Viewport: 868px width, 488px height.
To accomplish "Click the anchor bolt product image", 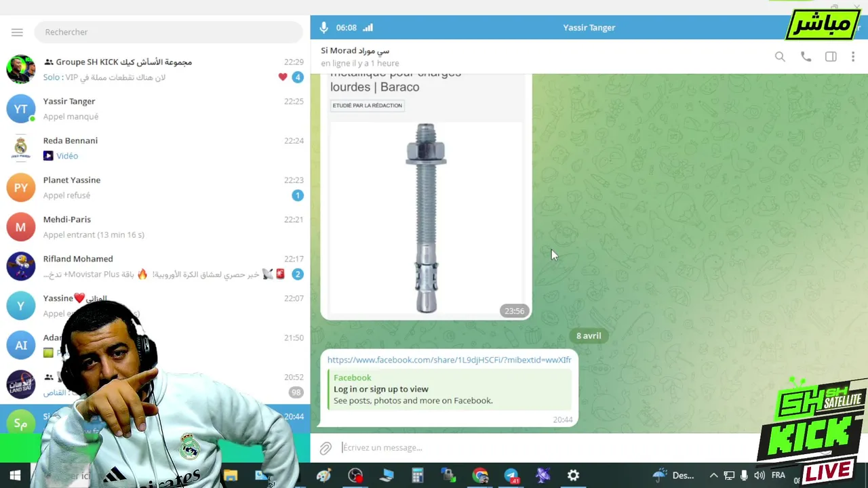I will point(426,218).
